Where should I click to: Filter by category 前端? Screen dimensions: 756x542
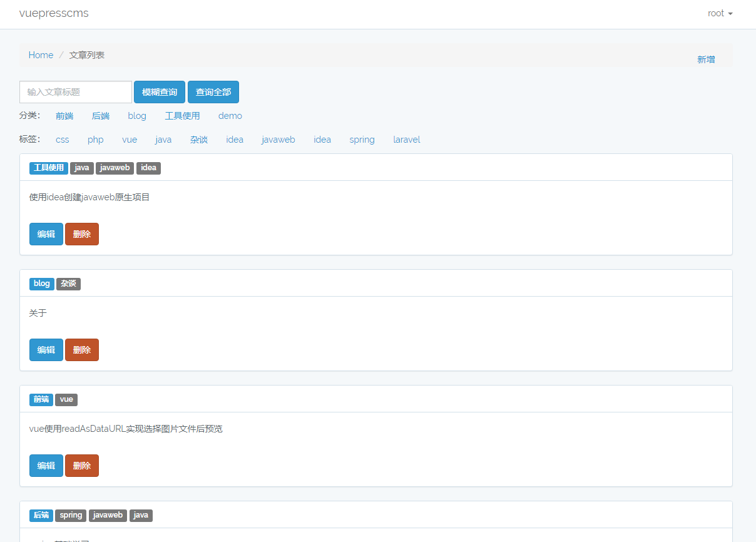pos(64,116)
